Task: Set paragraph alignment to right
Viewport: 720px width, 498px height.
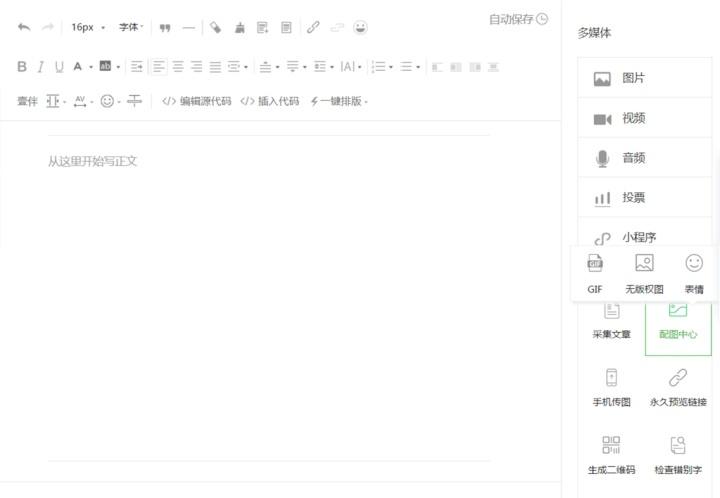Action: [197, 67]
